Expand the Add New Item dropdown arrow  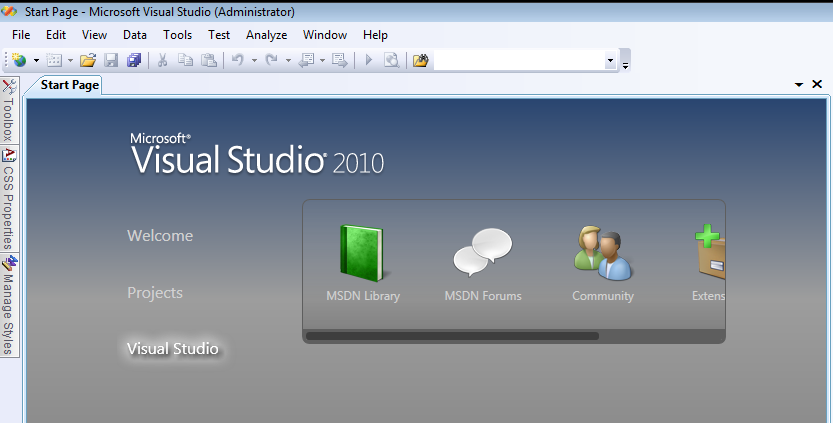pyautogui.click(x=70, y=61)
